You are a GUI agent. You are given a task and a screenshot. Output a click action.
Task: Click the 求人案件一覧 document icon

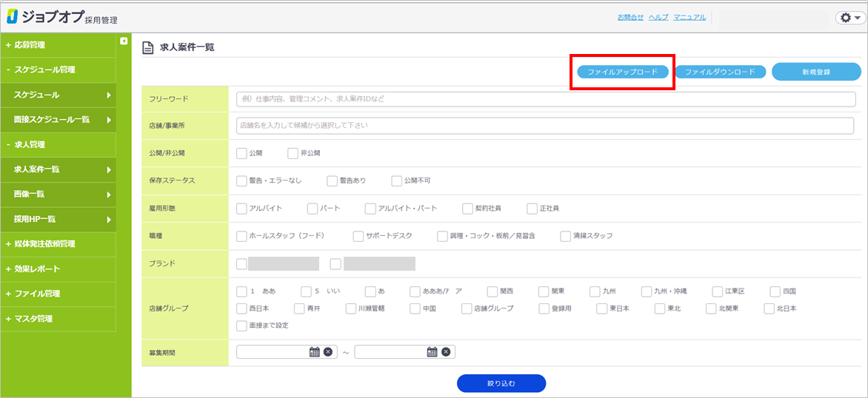tap(147, 48)
